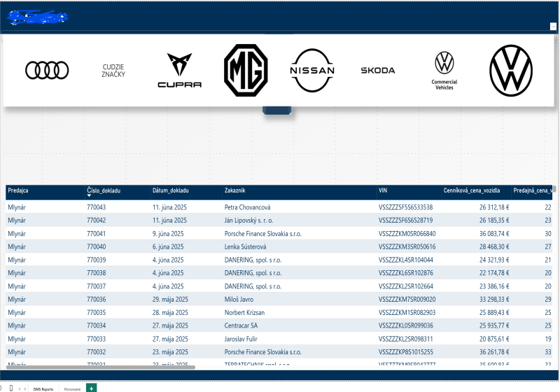Select customer Norbert Krizsan
560x392 pixels.
pyautogui.click(x=244, y=313)
